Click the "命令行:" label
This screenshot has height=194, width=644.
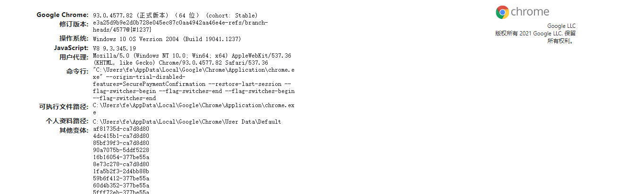(x=77, y=71)
